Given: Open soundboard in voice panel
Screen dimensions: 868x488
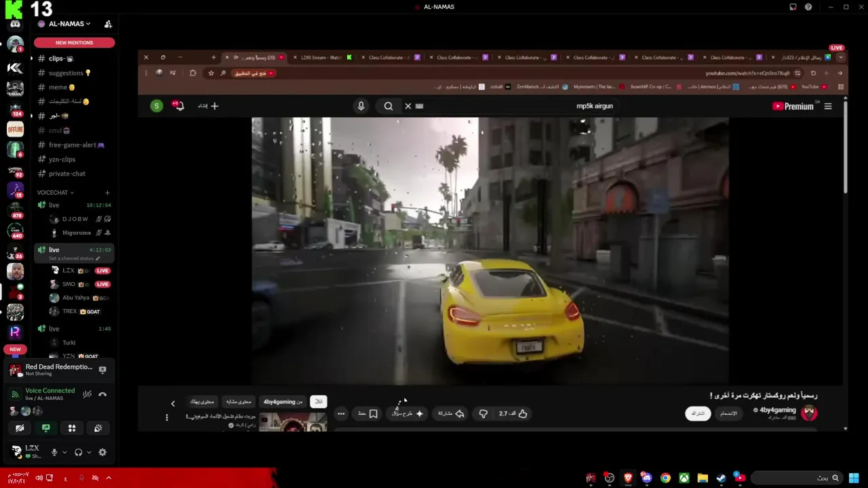Looking at the screenshot, I should point(98,428).
